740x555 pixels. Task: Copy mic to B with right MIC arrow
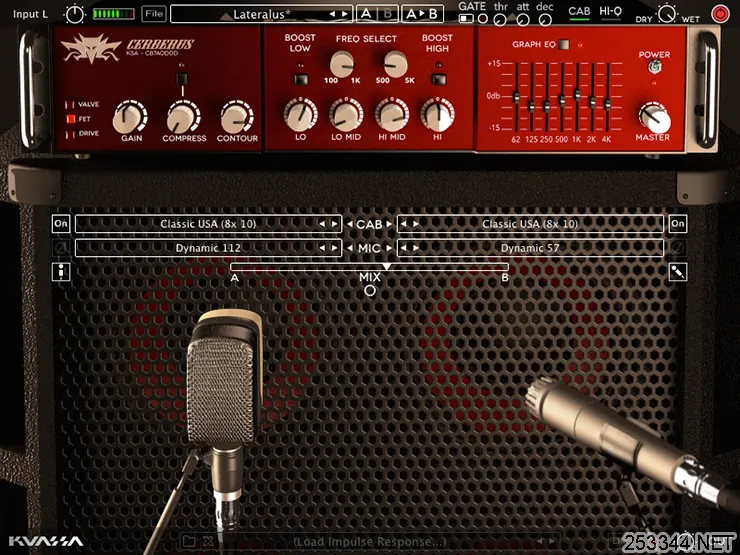(389, 248)
